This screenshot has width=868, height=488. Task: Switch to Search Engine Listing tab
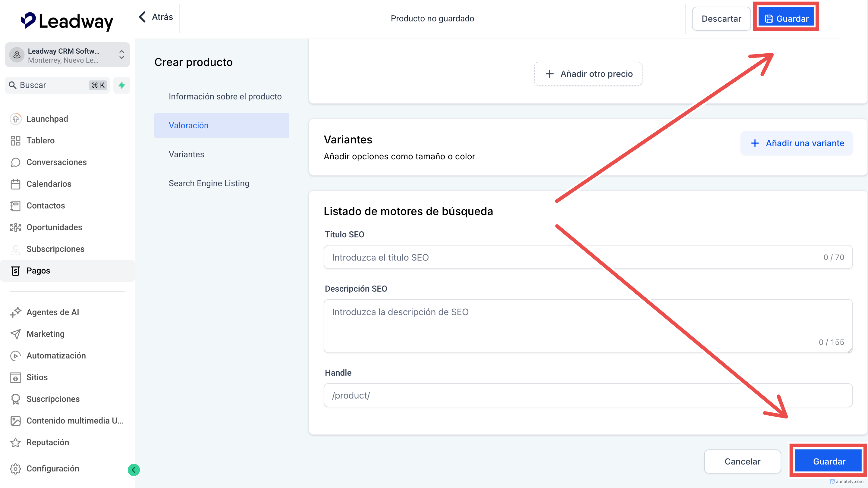point(209,183)
